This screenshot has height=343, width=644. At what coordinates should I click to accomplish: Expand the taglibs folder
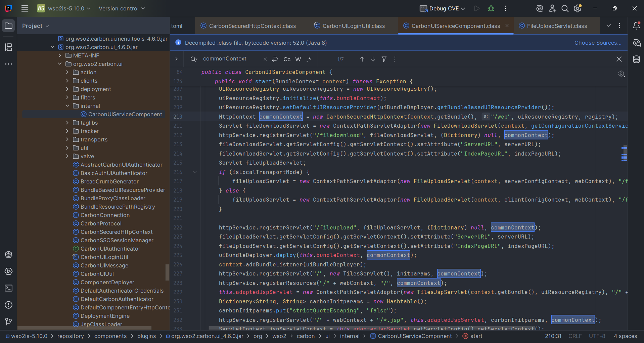pyautogui.click(x=67, y=123)
